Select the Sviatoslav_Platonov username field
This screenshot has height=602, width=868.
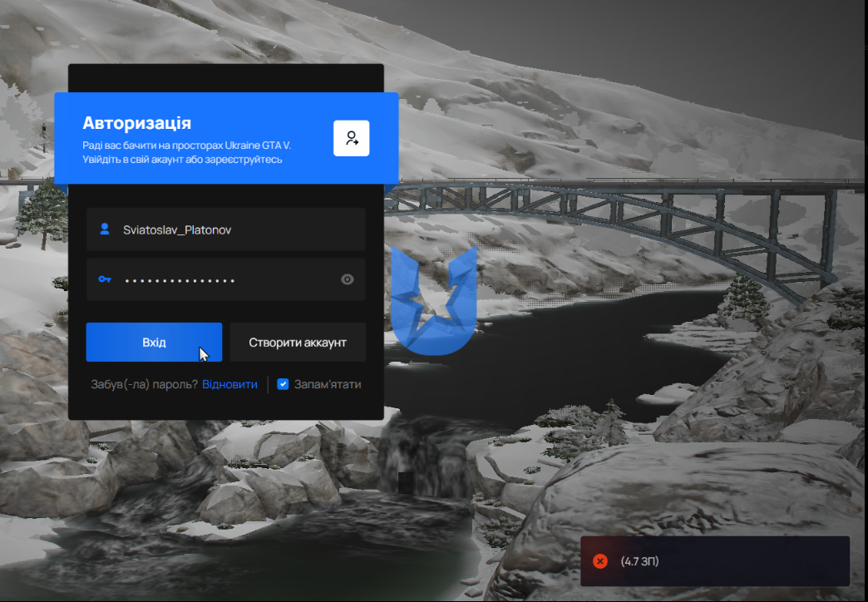226,229
